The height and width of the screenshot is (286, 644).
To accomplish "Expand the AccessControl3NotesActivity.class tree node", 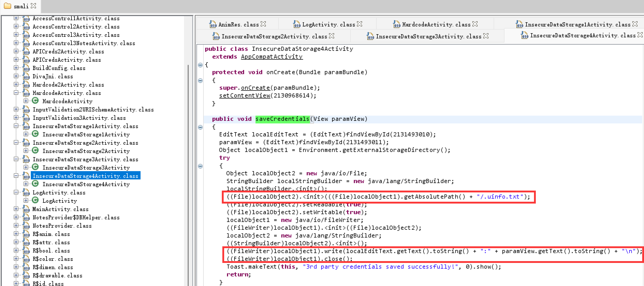I will tap(16, 43).
